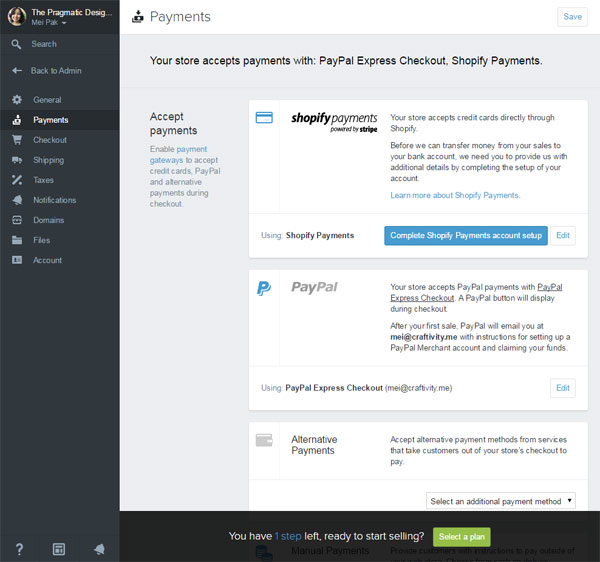Click the PayPal P logo icon
This screenshot has width=600, height=562.
264,288
